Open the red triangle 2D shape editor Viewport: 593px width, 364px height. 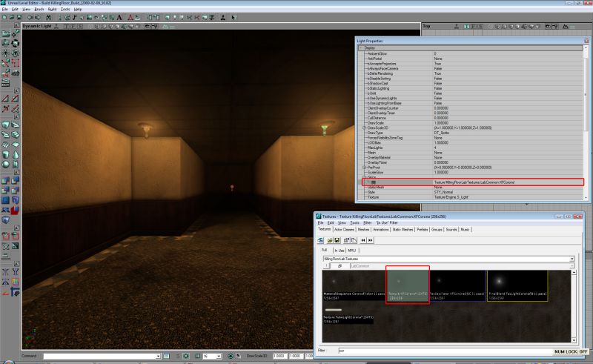point(130,17)
